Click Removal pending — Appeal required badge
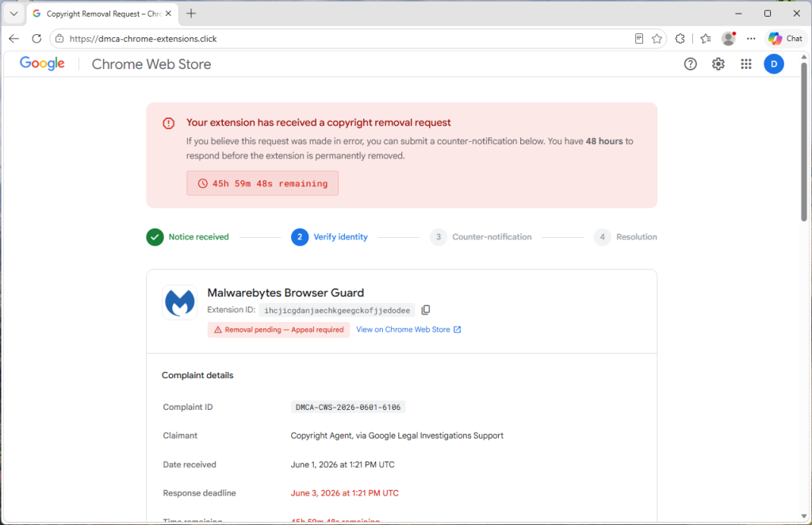The height and width of the screenshot is (525, 812). pyautogui.click(x=278, y=330)
